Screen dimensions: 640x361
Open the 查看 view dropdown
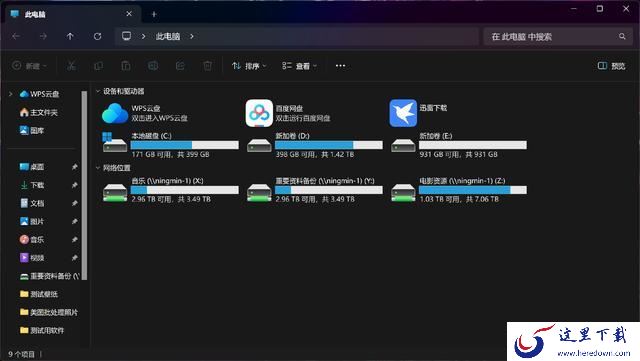pos(299,66)
